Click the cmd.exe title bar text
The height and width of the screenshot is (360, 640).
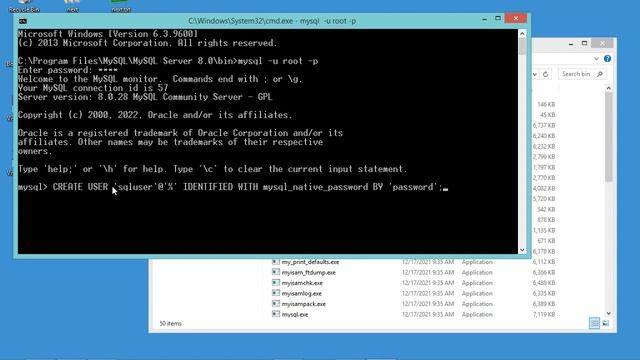[x=272, y=21]
